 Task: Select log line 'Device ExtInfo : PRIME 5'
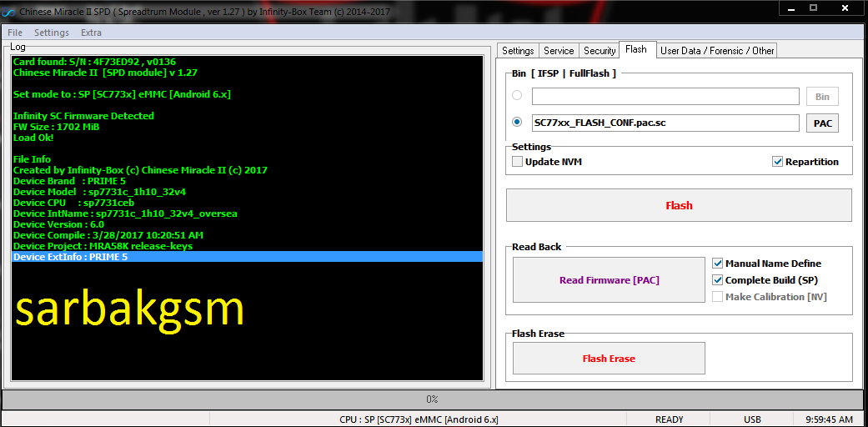pos(247,257)
